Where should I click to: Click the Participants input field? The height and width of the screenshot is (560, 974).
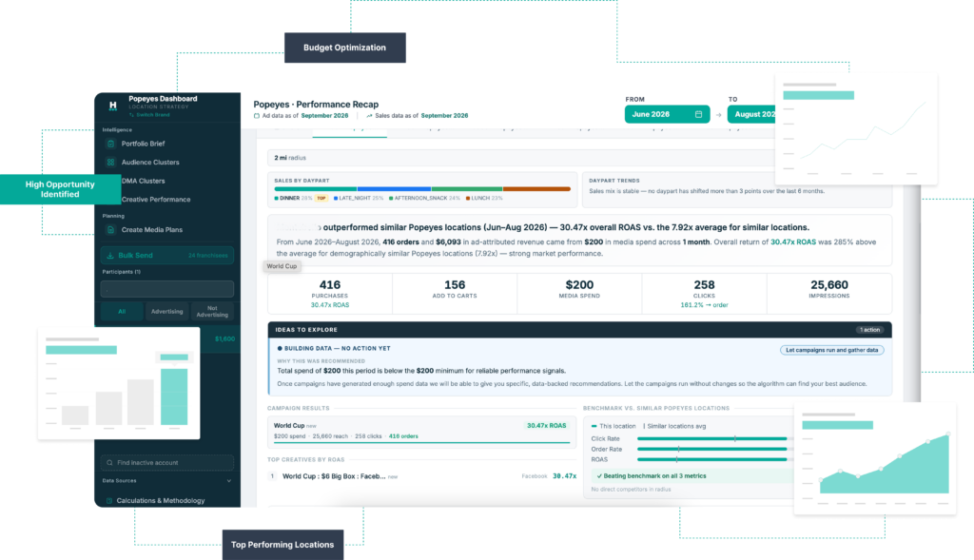click(x=167, y=289)
